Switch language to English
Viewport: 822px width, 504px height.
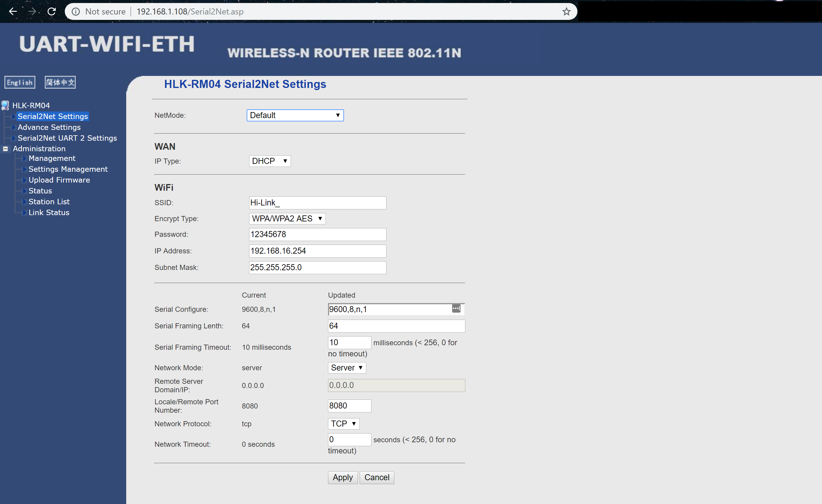point(20,82)
